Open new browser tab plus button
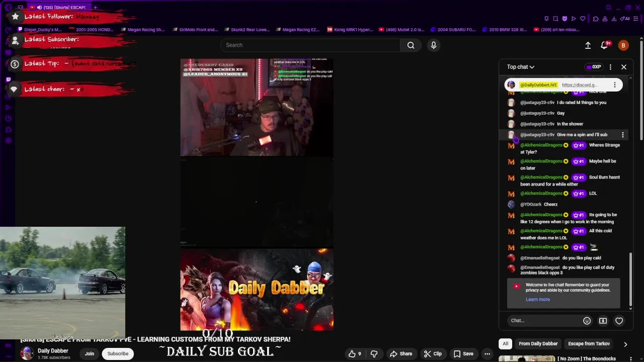Screen dimensions: 644x362 [95, 8]
